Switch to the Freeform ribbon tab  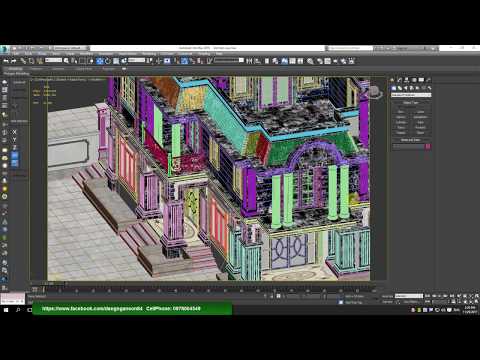[x=37, y=69]
